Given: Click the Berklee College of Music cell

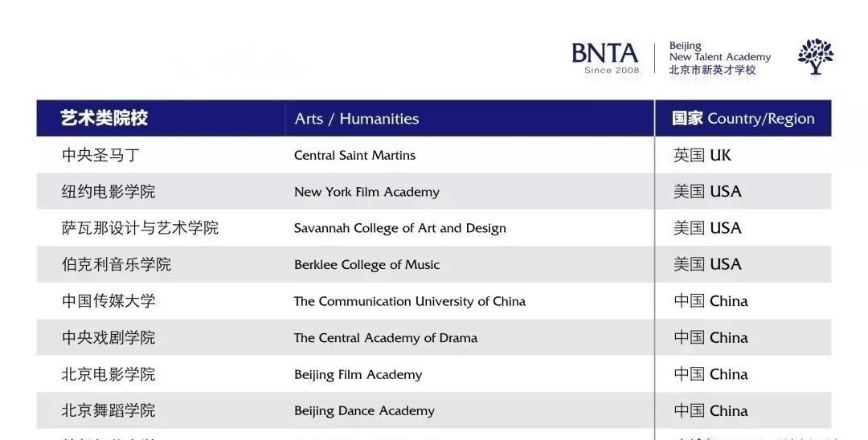Looking at the screenshot, I should point(366,265).
